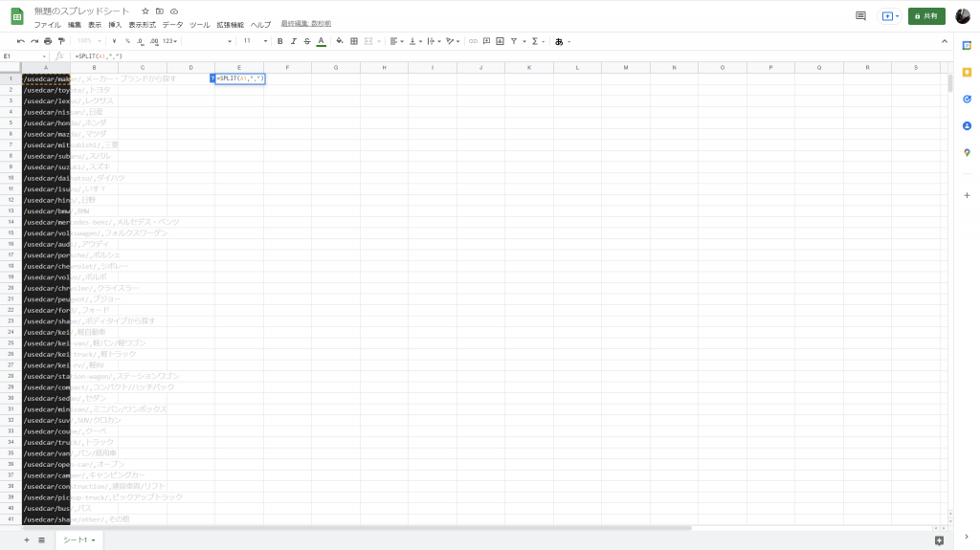Open vertical align dropdown
The height and width of the screenshot is (550, 980).
[415, 41]
